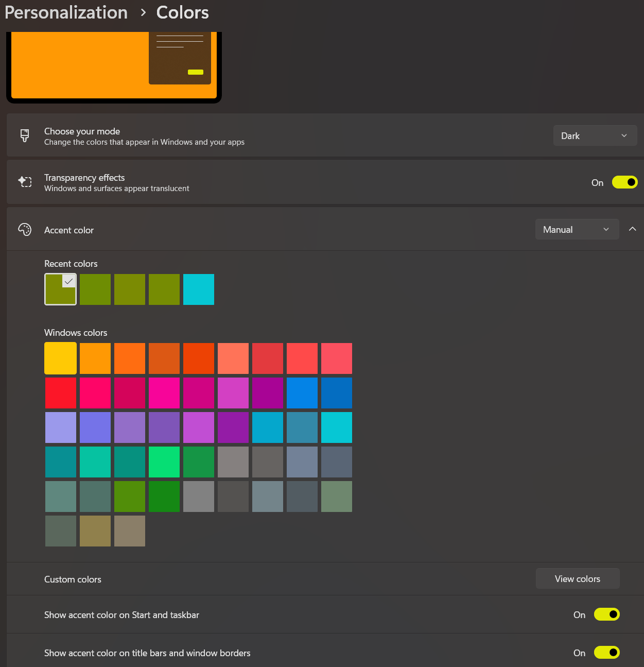
Task: Select the checked olive swatch in Recent colors
Action: 61,289
